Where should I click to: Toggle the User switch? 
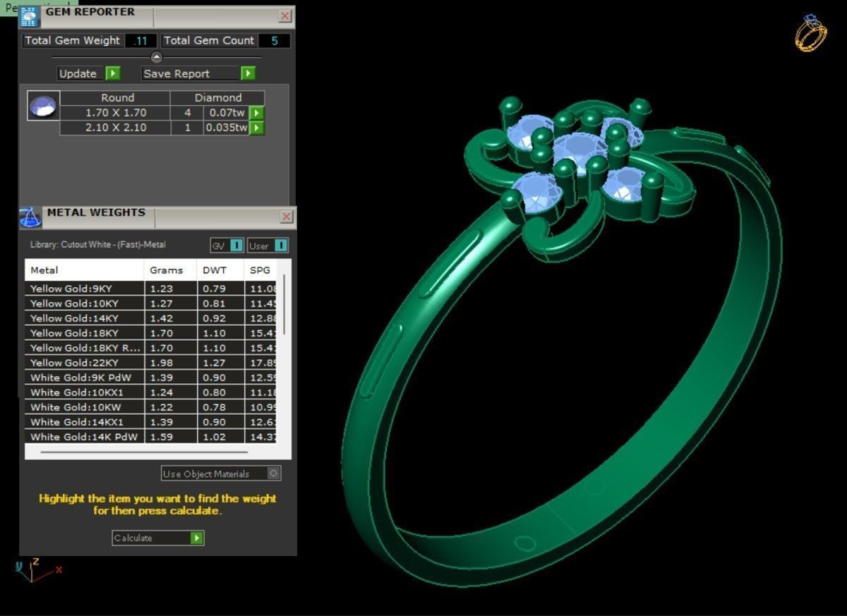(268, 246)
